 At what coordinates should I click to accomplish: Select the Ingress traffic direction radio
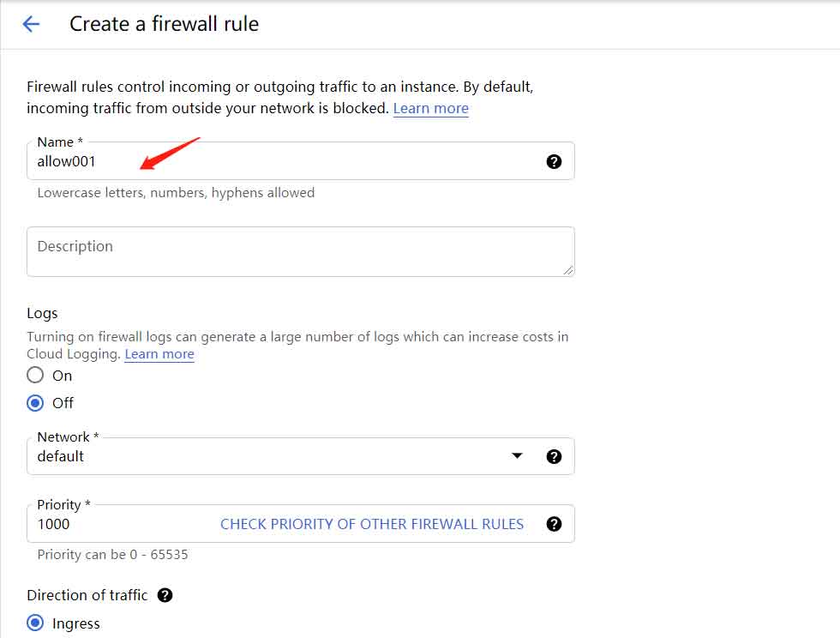35,623
